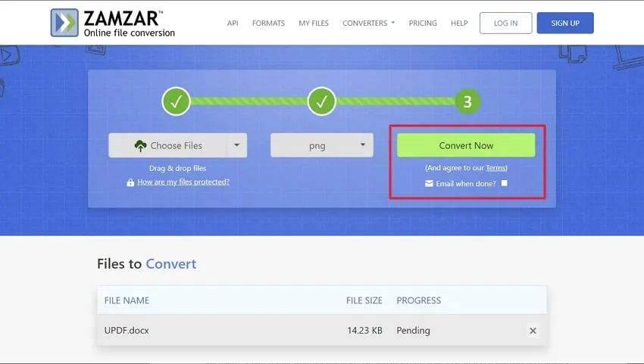The image size is (644, 364).
Task: Click the Convert Now button
Action: click(x=466, y=145)
